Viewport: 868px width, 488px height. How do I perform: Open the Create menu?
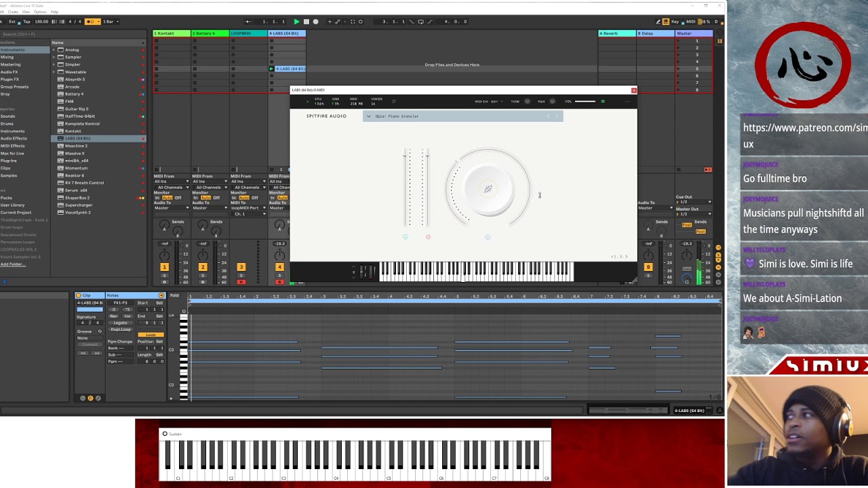click(x=13, y=12)
